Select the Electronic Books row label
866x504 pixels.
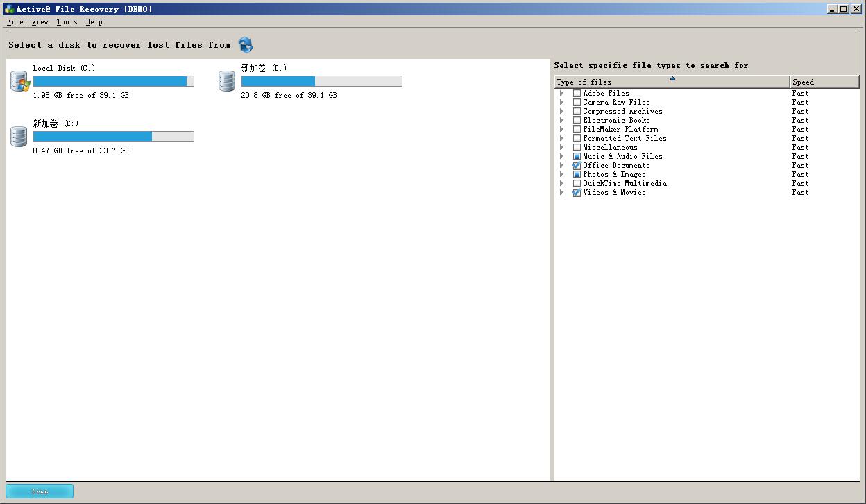pos(616,121)
